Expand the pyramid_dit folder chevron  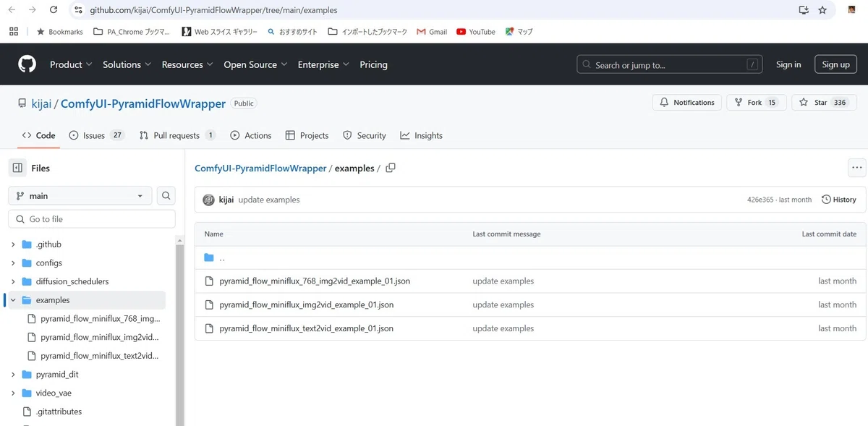[x=13, y=375]
